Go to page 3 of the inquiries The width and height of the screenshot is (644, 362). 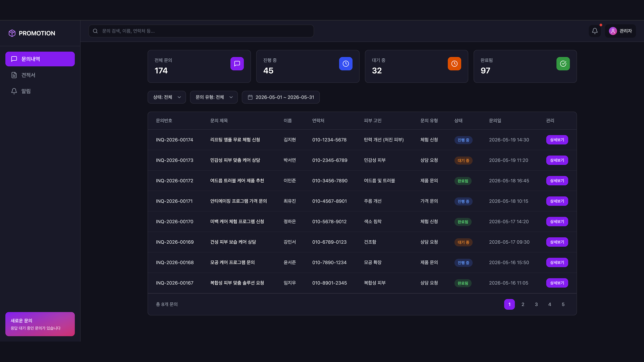click(536, 304)
